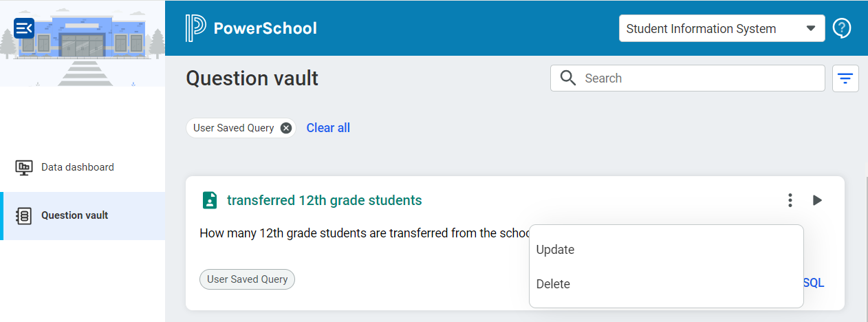Click the search magnifier icon

tap(568, 78)
